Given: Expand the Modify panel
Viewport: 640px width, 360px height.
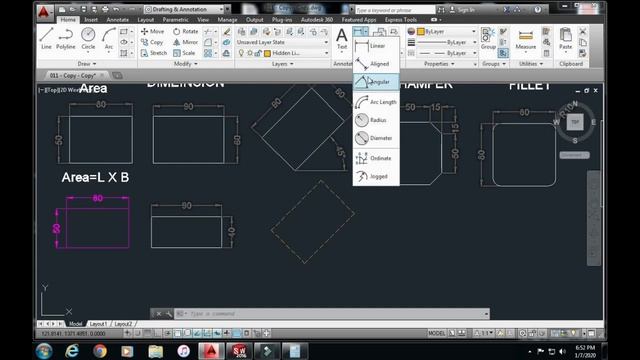Looking at the screenshot, I should point(186,64).
